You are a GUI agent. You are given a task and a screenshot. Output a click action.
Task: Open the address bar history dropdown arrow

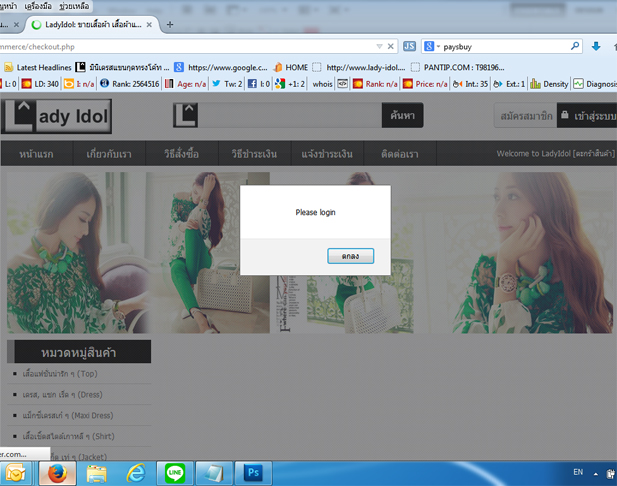point(379,46)
